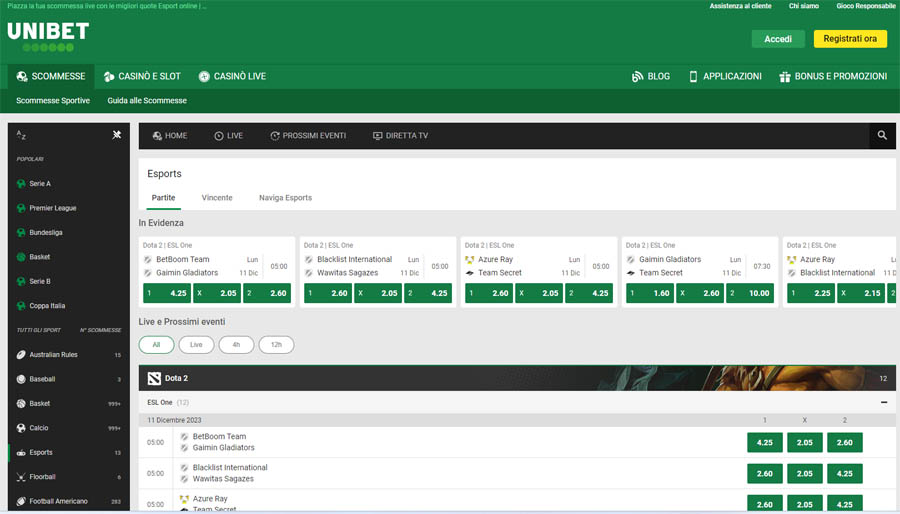Click the Floorball sticks icon

(21, 477)
